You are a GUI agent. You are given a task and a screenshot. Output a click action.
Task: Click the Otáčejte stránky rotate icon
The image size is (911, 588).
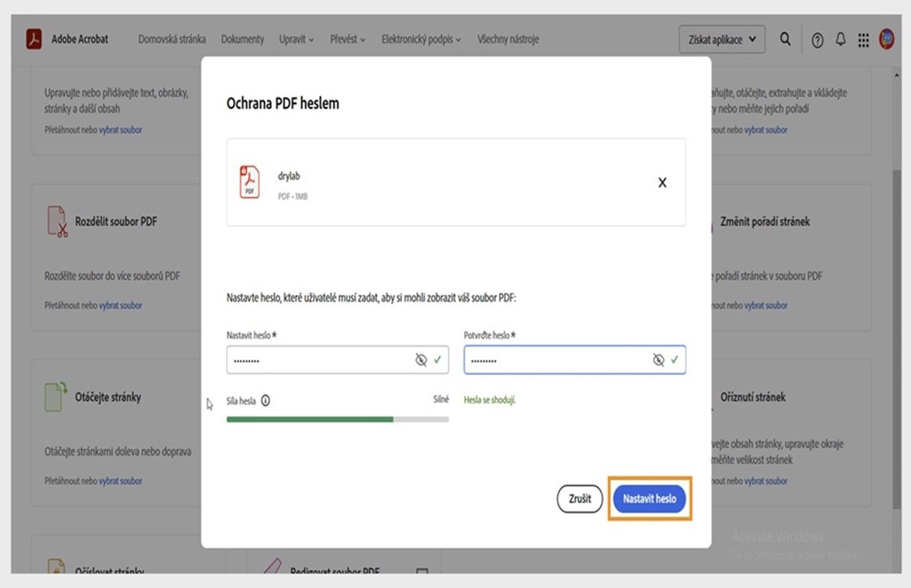coord(56,397)
